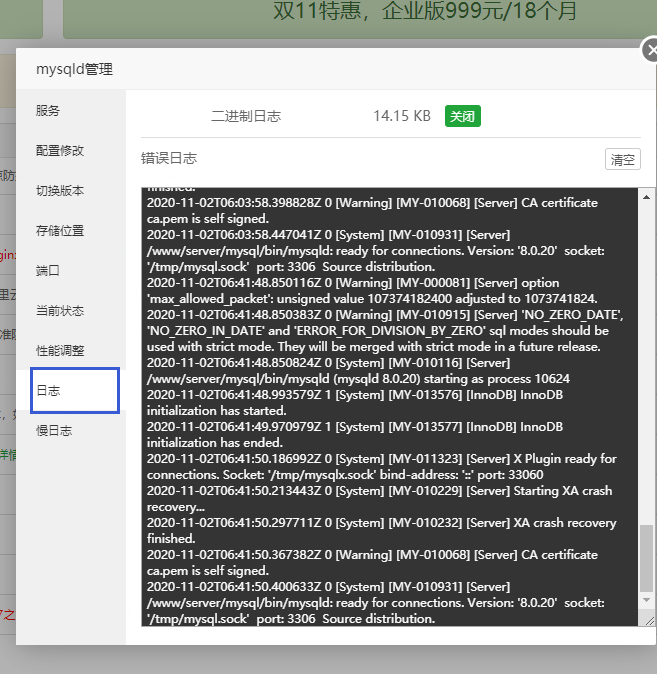Select the 端口 tab
The width and height of the screenshot is (657, 674).
(48, 270)
